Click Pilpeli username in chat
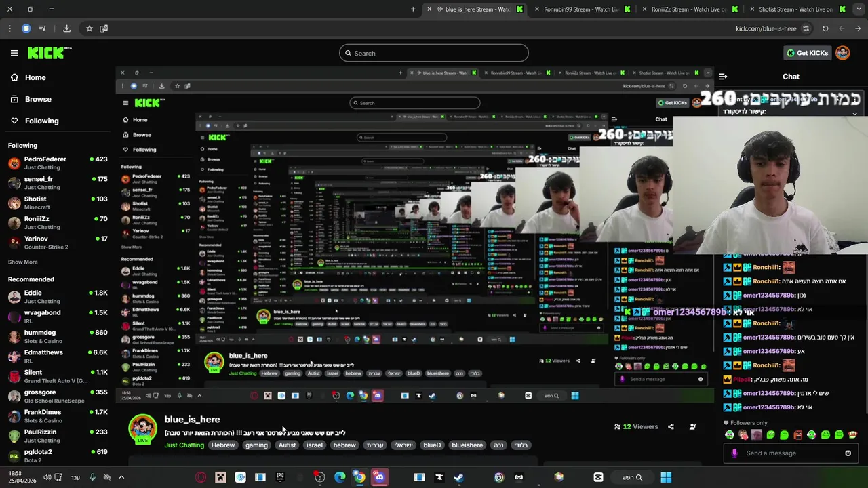 (743, 380)
